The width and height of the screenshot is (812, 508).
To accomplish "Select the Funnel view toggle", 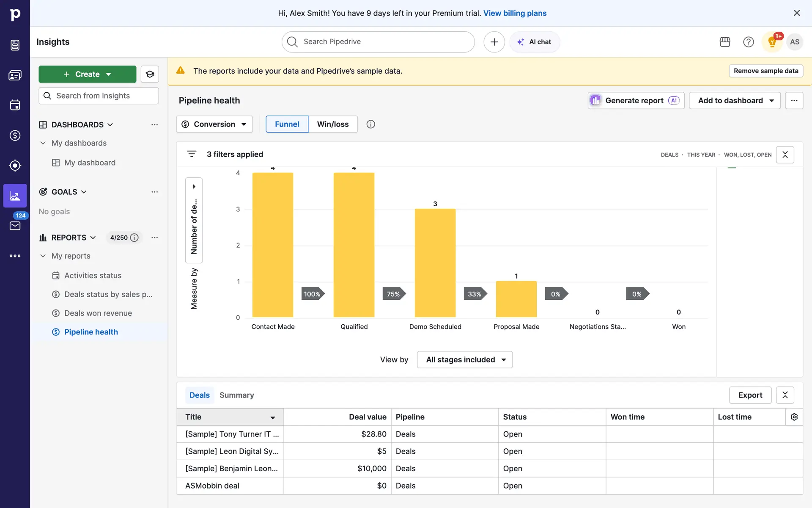I will [x=287, y=124].
